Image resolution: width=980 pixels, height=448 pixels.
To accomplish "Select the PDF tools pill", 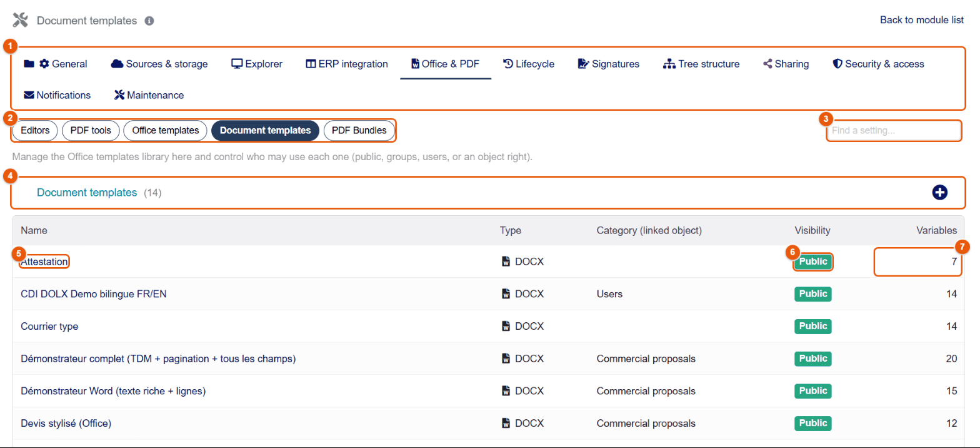I will [91, 131].
